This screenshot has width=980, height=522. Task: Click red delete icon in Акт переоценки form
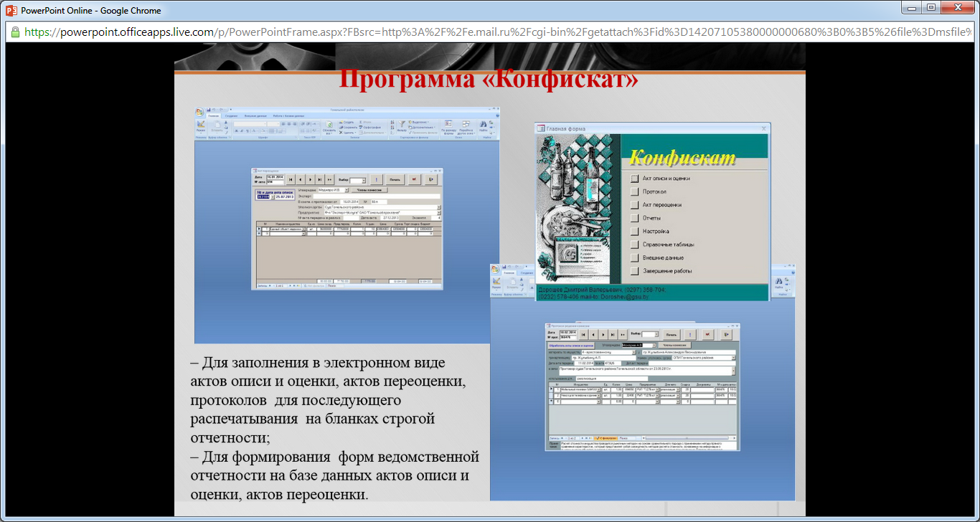pyautogui.click(x=414, y=179)
